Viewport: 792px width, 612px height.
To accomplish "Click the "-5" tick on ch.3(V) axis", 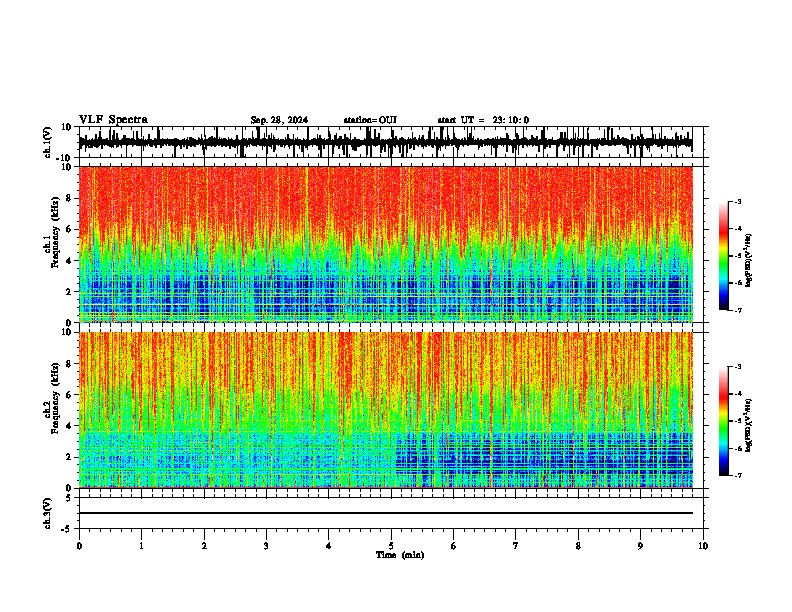I will 67,529.
